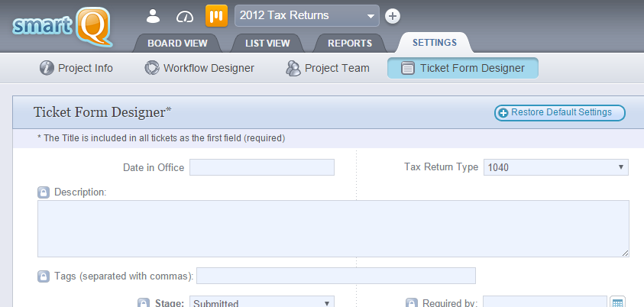The image size is (644, 307).
Task: Toggle the lock icon beside Required by
Action: [x=411, y=302]
